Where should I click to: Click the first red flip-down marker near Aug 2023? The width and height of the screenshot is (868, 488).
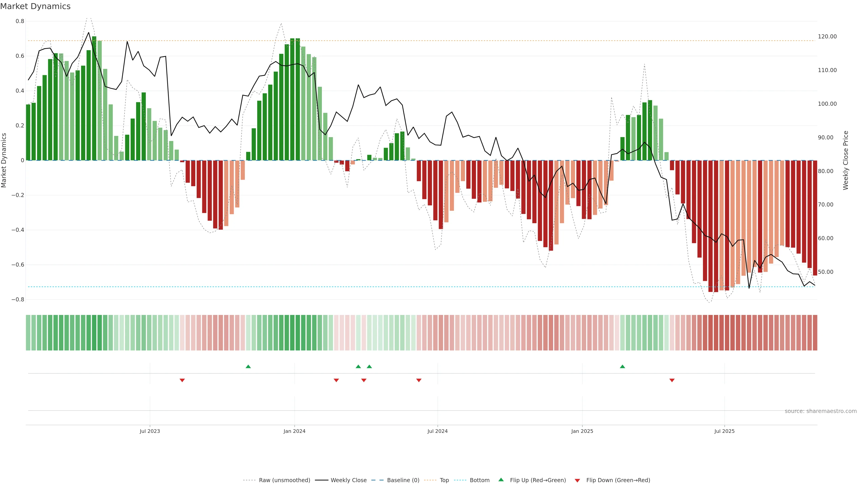(x=182, y=380)
